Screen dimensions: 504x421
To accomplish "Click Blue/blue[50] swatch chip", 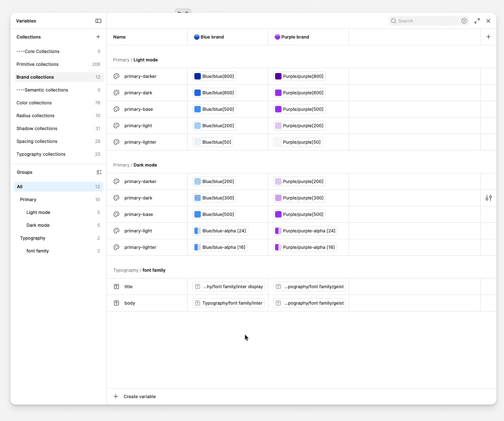I will tap(213, 142).
